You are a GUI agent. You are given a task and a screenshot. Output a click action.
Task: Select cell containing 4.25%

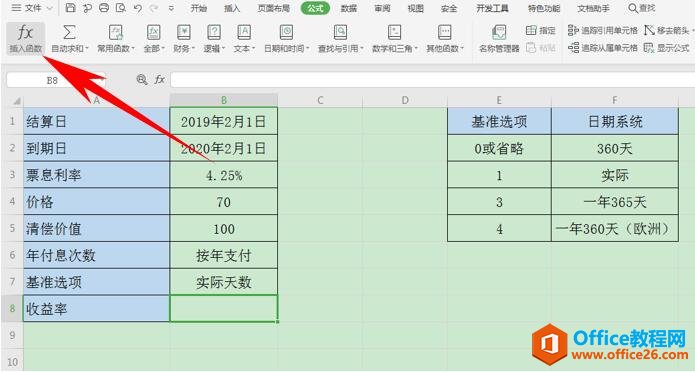point(224,175)
